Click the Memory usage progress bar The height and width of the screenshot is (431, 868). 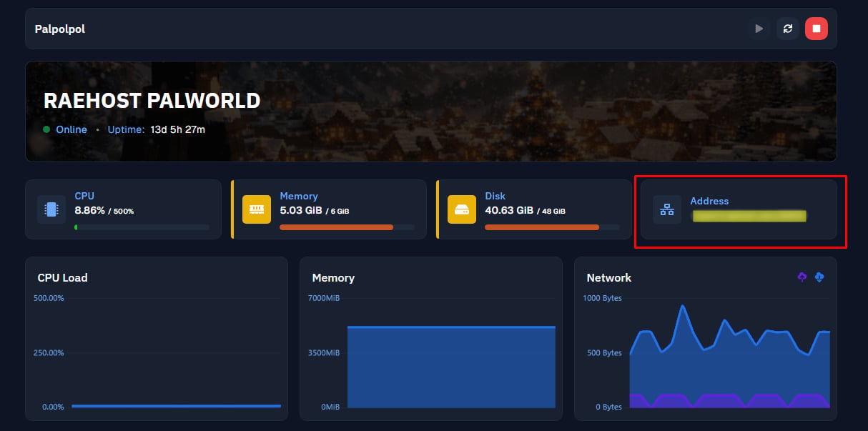point(347,227)
